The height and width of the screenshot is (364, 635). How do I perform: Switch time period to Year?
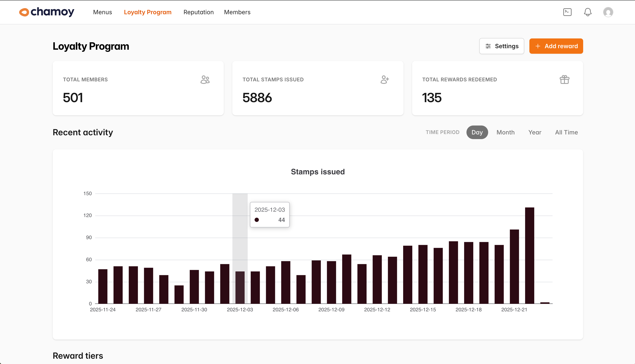pyautogui.click(x=535, y=132)
